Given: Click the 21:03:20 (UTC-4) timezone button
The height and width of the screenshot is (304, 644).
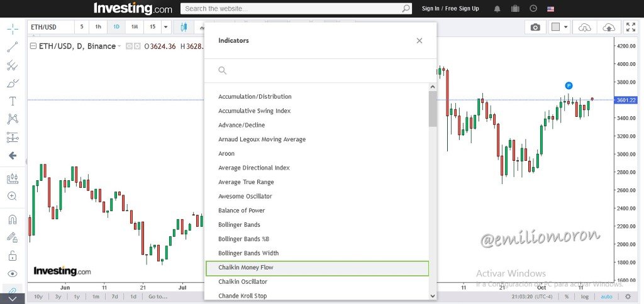Looking at the screenshot, I should 533,296.
